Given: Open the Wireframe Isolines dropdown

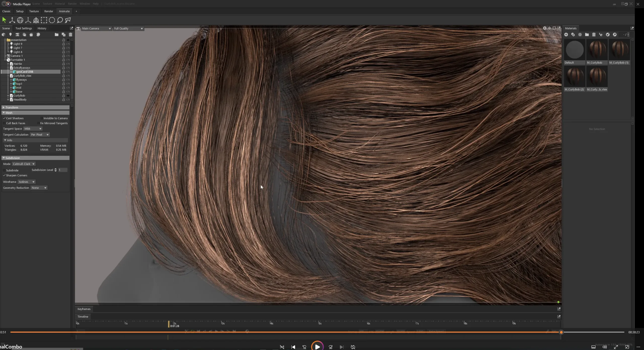Looking at the screenshot, I should click(27, 182).
